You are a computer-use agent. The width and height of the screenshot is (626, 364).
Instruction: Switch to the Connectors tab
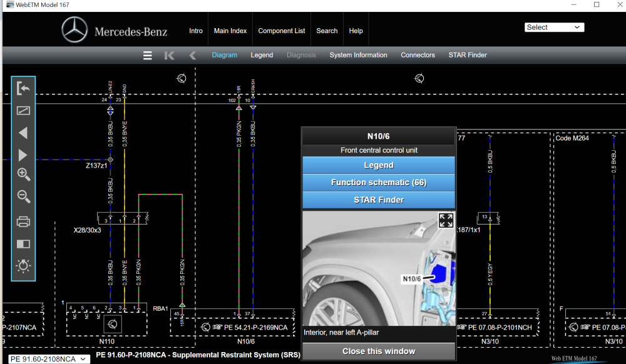coord(418,55)
